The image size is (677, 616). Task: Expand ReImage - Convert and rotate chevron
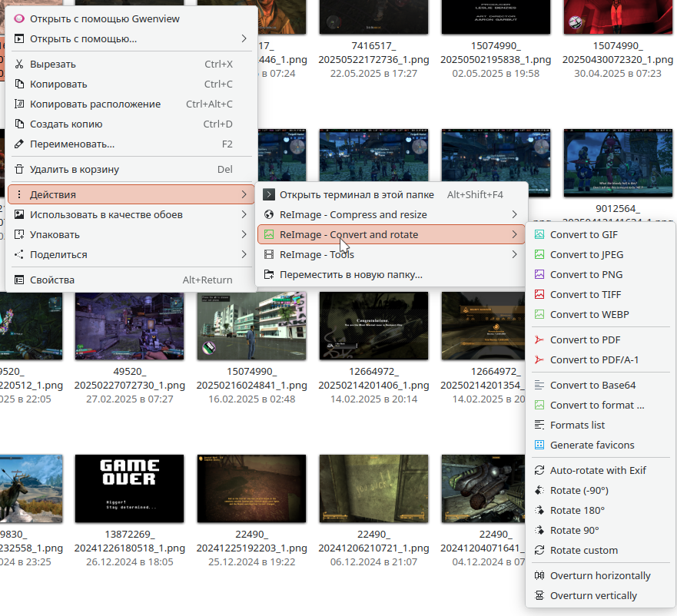tap(514, 234)
